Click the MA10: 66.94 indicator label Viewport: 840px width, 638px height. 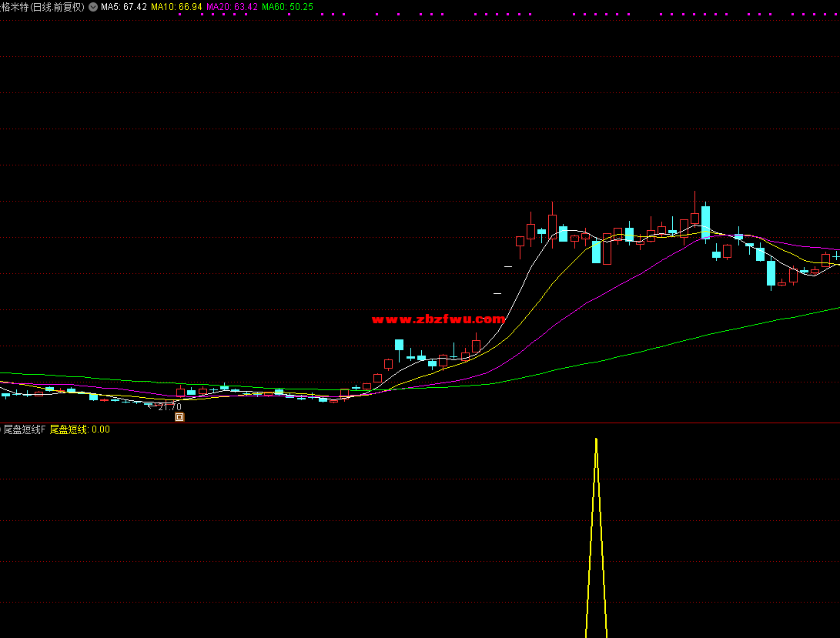177,7
